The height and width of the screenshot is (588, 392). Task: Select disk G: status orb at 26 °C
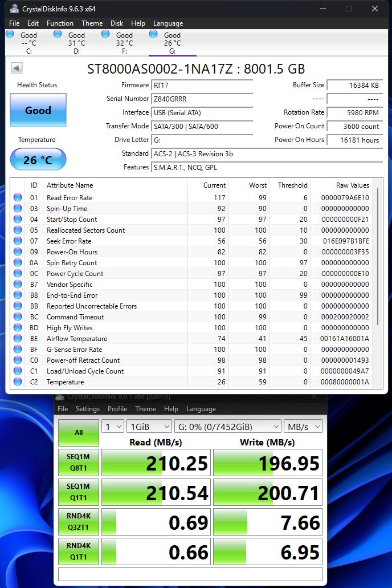click(153, 34)
